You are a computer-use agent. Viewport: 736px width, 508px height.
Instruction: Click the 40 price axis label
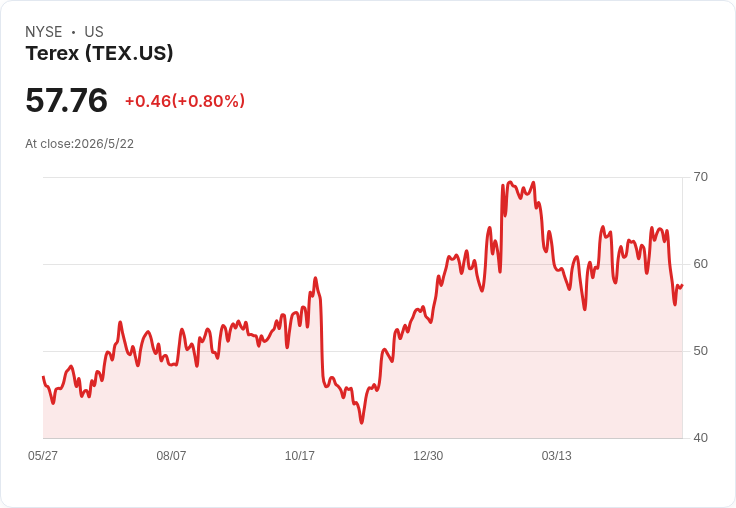(700, 438)
